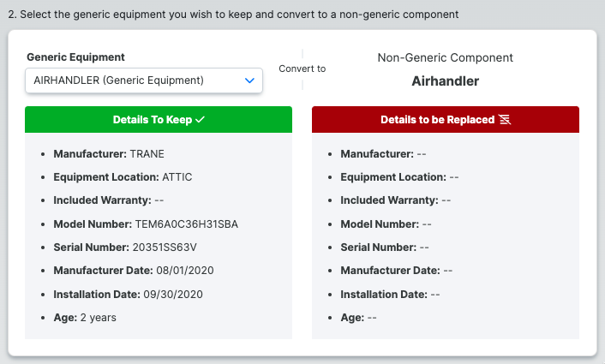
Task: Click the Age 2 years entry
Action: pos(85,318)
